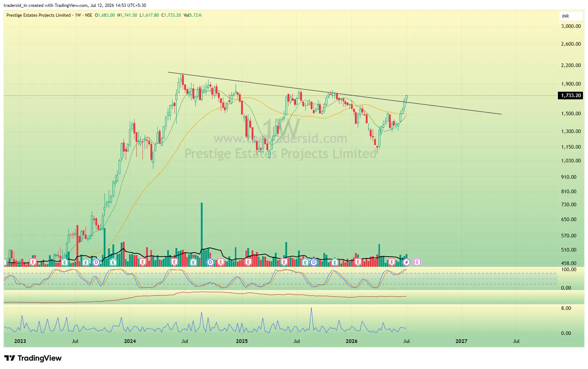This screenshot has width=588, height=369.
Task: Click the purple lightning bolt event marker
Action: (406, 262)
